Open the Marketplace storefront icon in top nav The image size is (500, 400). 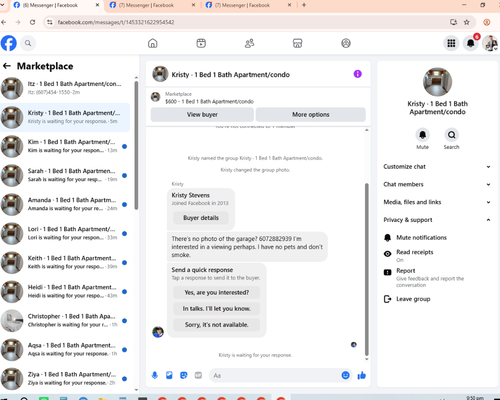point(297,43)
